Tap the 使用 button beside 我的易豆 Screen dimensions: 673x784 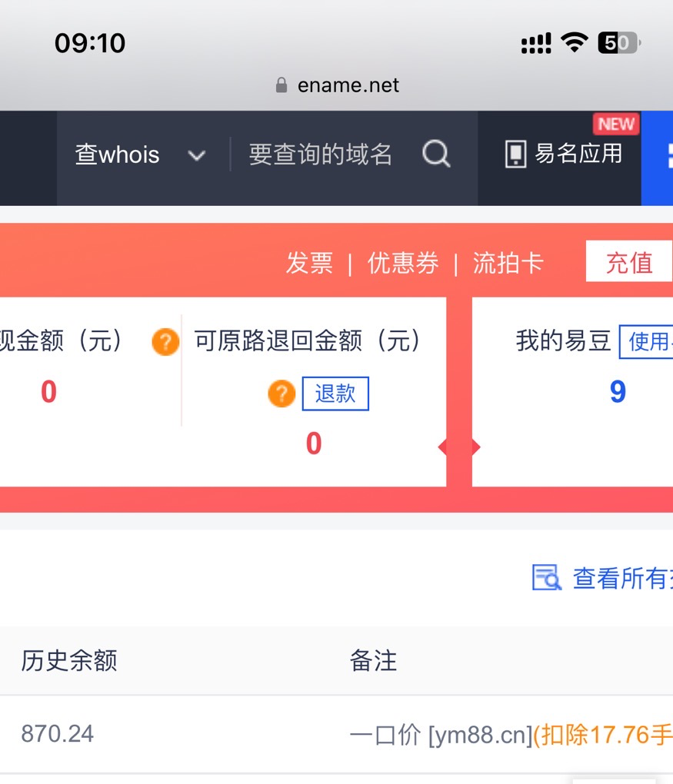[x=648, y=341]
